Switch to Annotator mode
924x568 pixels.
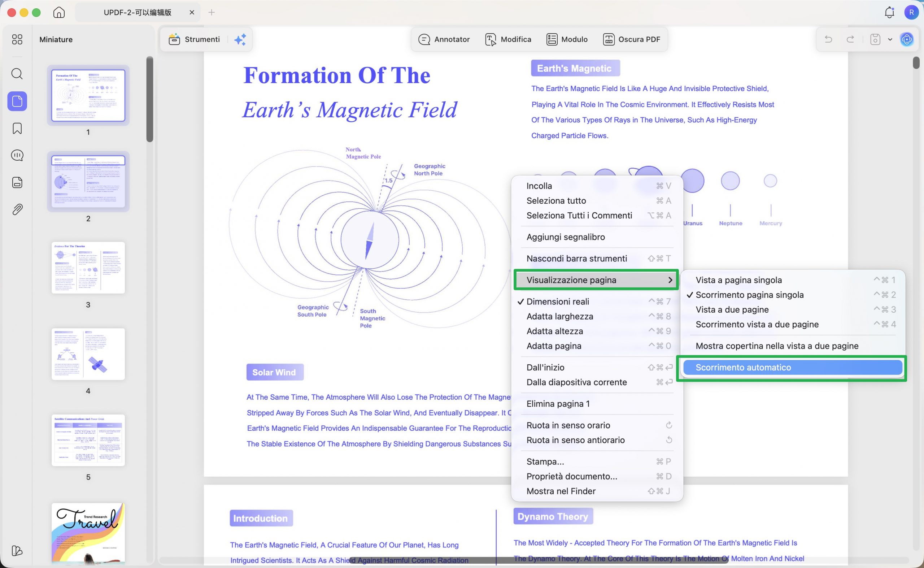pyautogui.click(x=444, y=39)
